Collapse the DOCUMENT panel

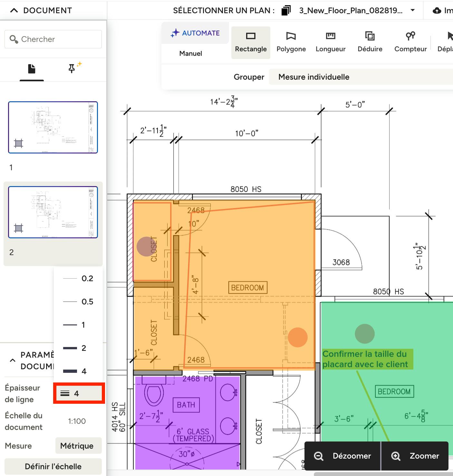(x=14, y=10)
